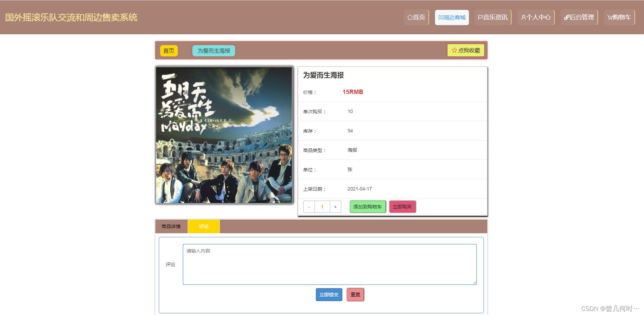Click the product type value 海报
644x315 pixels.
(x=352, y=150)
